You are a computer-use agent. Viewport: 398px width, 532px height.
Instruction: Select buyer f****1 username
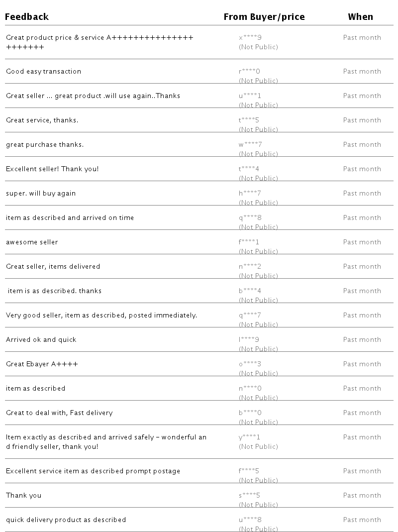pos(249,242)
